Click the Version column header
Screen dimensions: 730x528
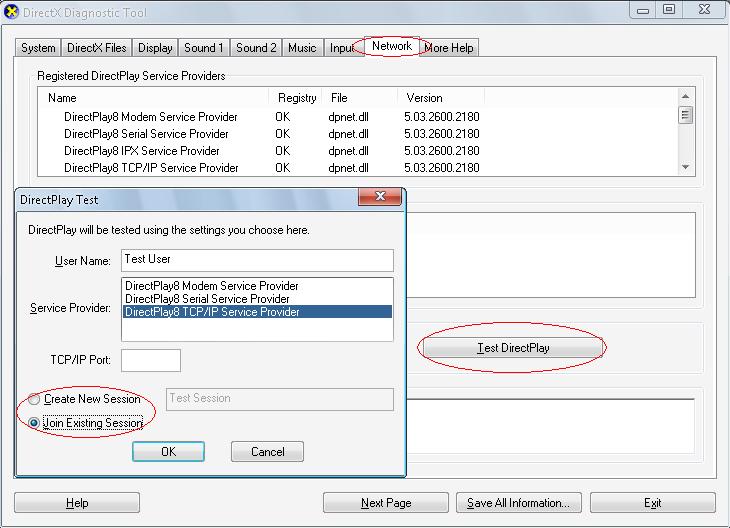[x=441, y=98]
